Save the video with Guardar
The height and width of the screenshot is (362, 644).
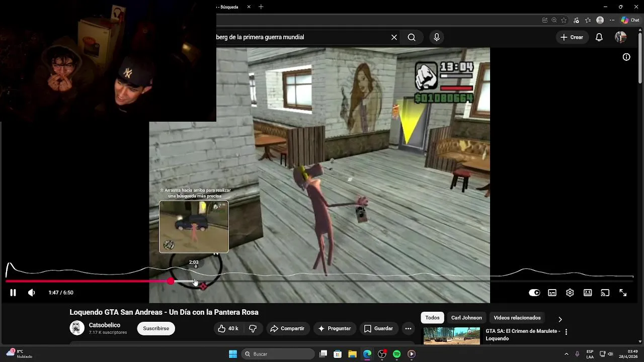tap(378, 328)
